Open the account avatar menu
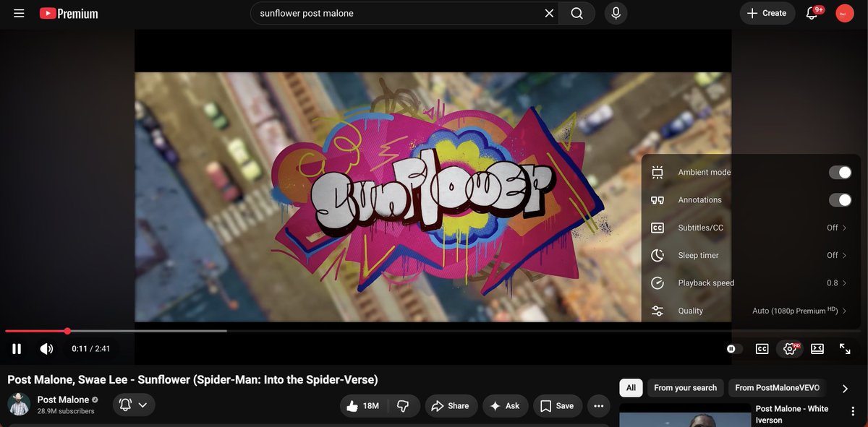 click(x=844, y=13)
